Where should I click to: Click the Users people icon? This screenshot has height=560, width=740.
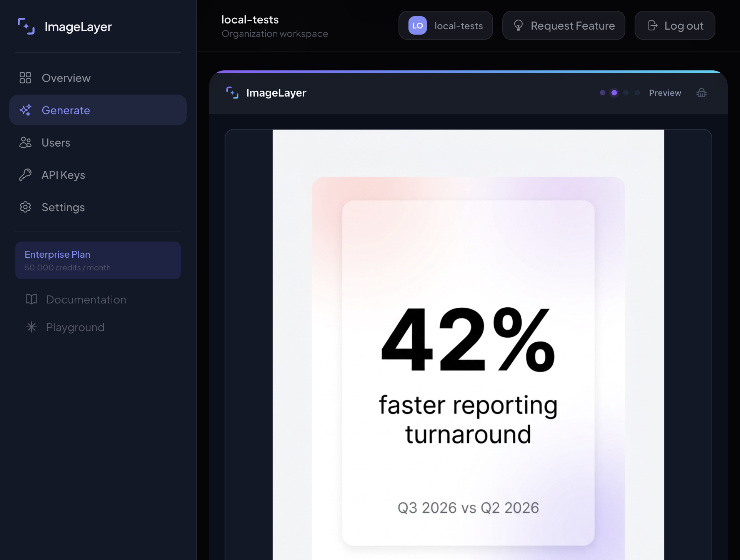click(25, 143)
